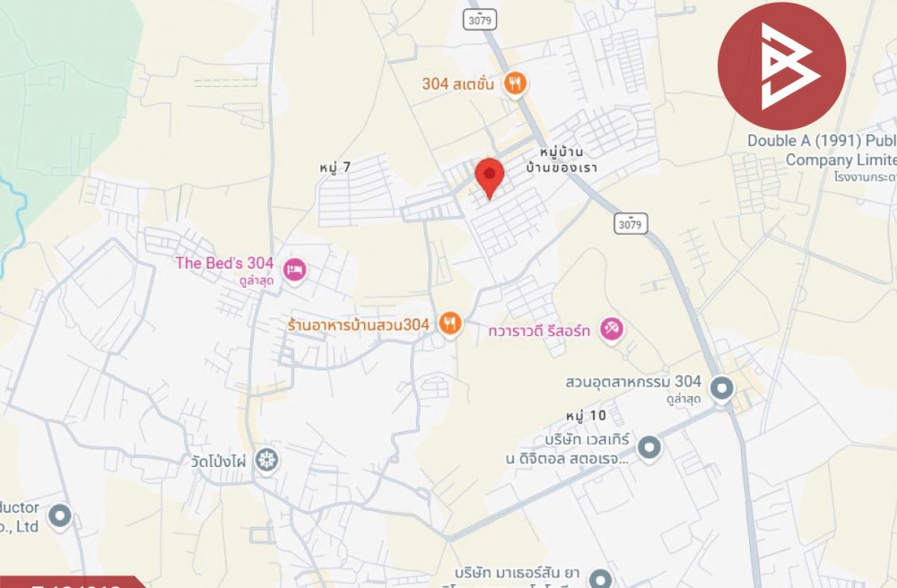Select บริษัท เวสเทิร์น ดิจิตอล location pin

click(x=649, y=448)
